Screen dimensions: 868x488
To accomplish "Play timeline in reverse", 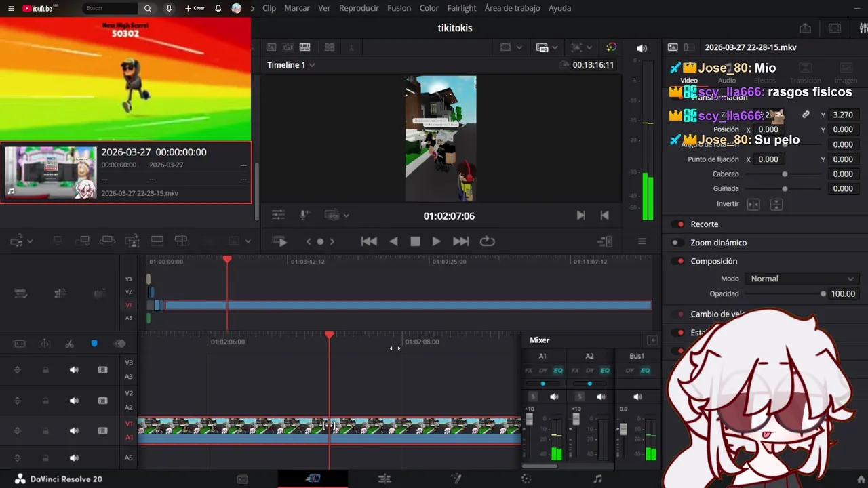I will pyautogui.click(x=393, y=241).
